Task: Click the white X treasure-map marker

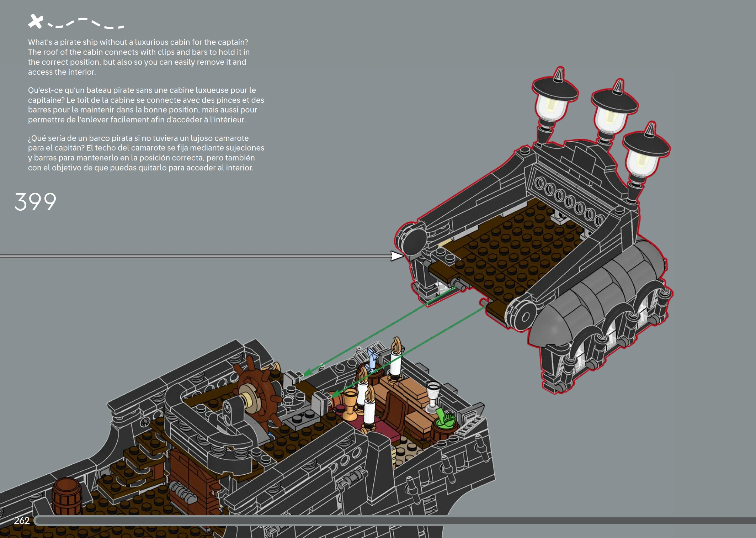Action: (36, 21)
